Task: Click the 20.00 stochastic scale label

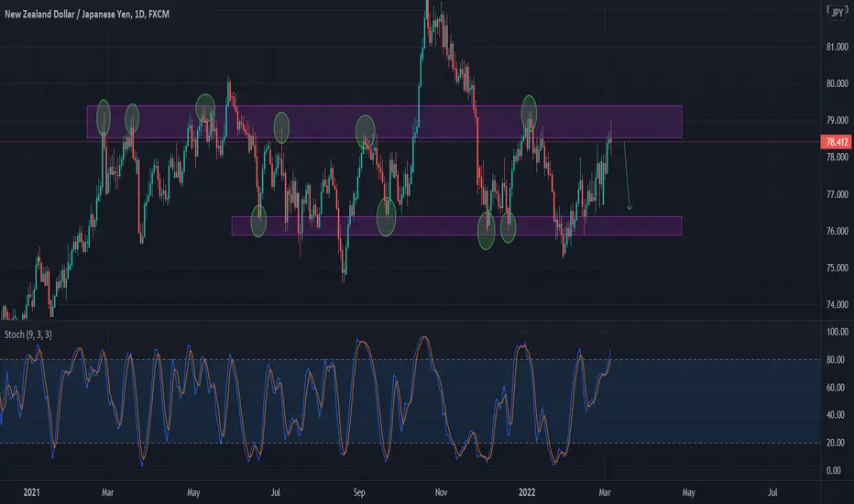Action: (x=836, y=443)
